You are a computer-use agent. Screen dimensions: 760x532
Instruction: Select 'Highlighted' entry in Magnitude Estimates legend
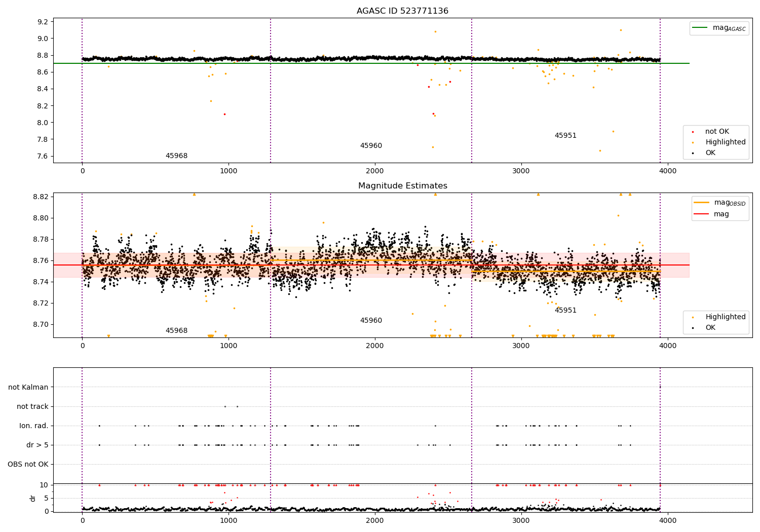[726, 317]
